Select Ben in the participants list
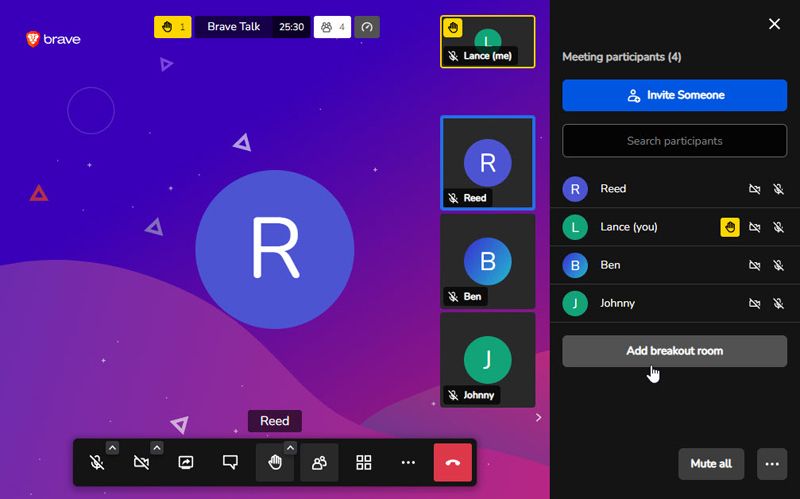 point(610,265)
